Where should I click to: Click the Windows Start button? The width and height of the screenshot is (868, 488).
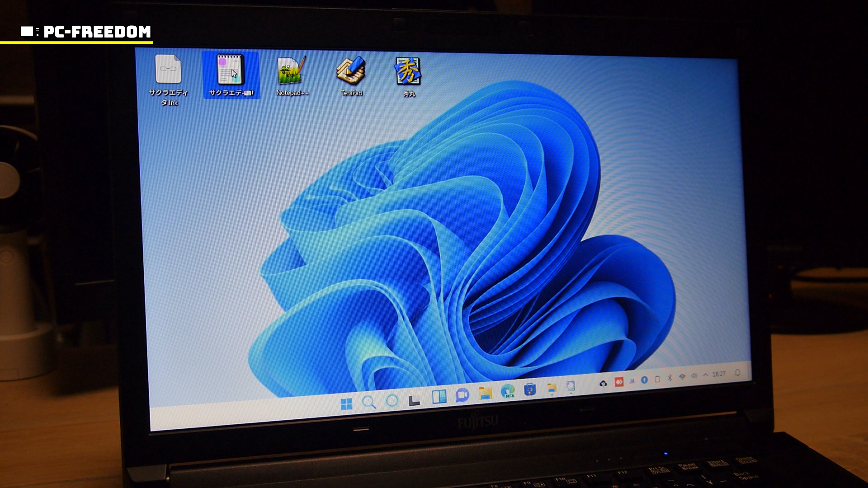(x=346, y=404)
